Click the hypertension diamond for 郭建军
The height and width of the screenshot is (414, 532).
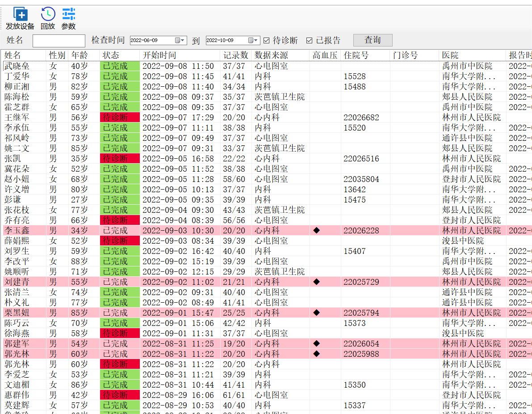click(317, 344)
